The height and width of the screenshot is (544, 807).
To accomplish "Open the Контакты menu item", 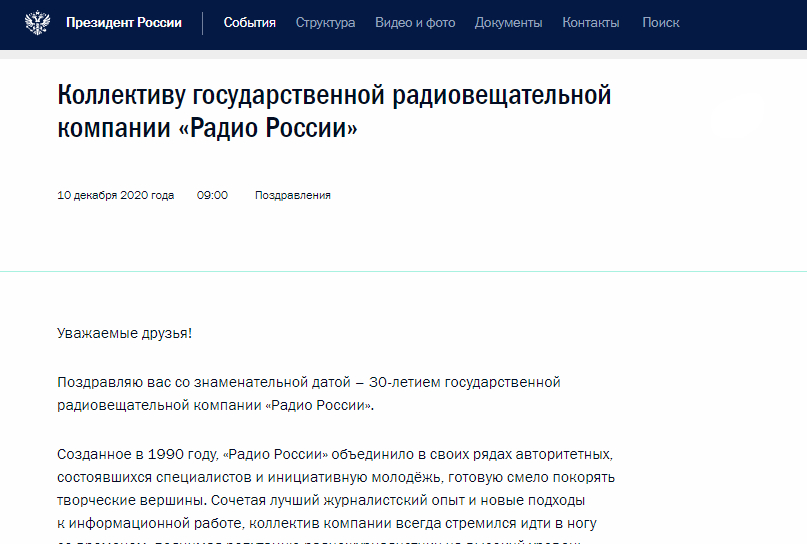I will (x=591, y=23).
